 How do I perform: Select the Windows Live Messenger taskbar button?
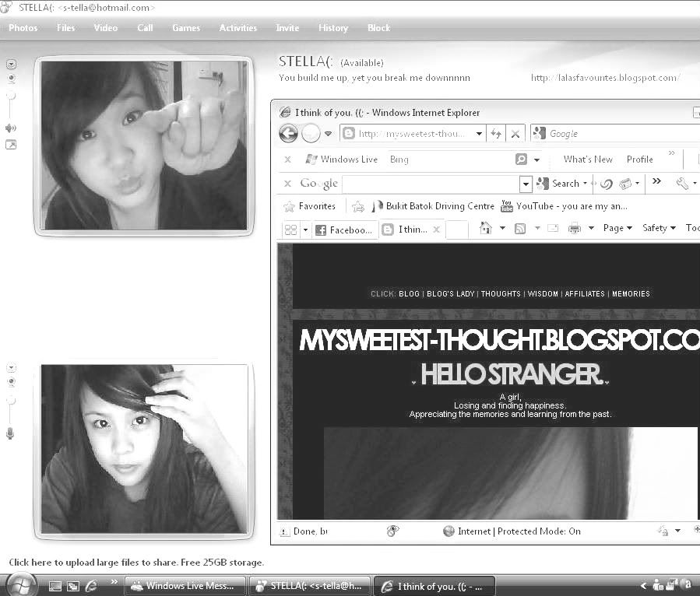[x=185, y=585]
